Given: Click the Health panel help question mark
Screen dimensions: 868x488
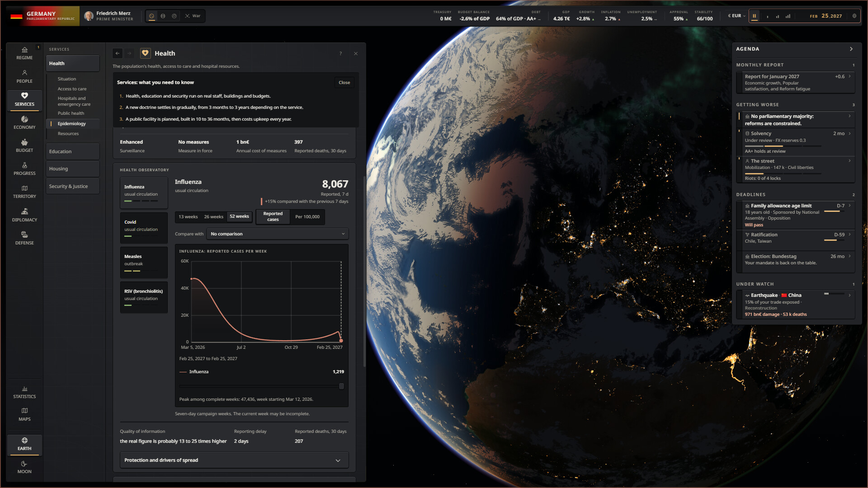Looking at the screenshot, I should 341,53.
